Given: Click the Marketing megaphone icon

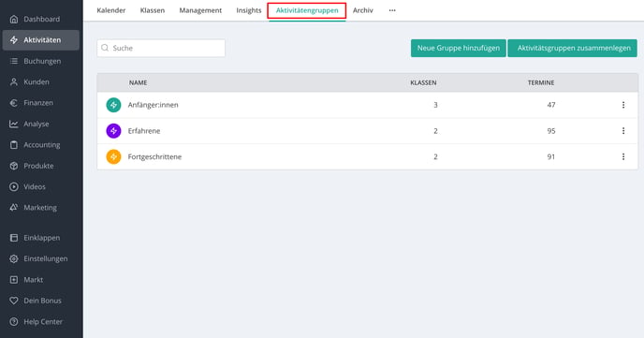Looking at the screenshot, I should pyautogui.click(x=14, y=208).
